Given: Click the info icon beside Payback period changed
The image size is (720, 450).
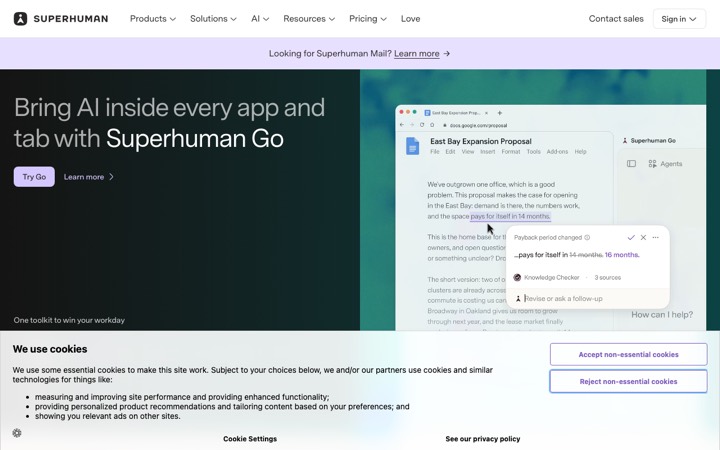Looking at the screenshot, I should click(x=587, y=237).
